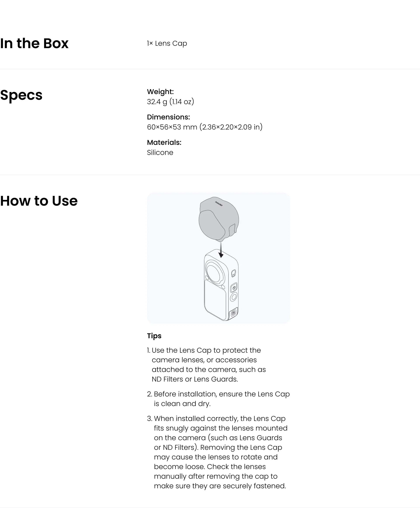Click the bottom port icon on camera
420x508 pixels.
(233, 313)
